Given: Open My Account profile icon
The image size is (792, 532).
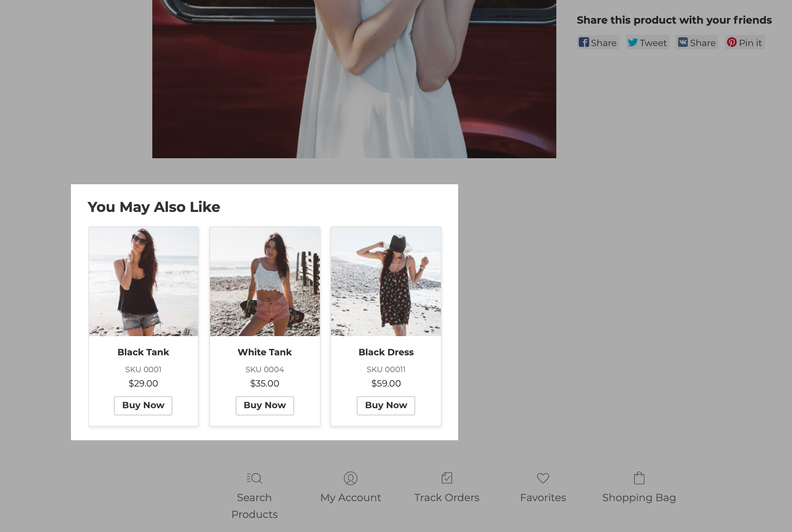Looking at the screenshot, I should (x=350, y=478).
